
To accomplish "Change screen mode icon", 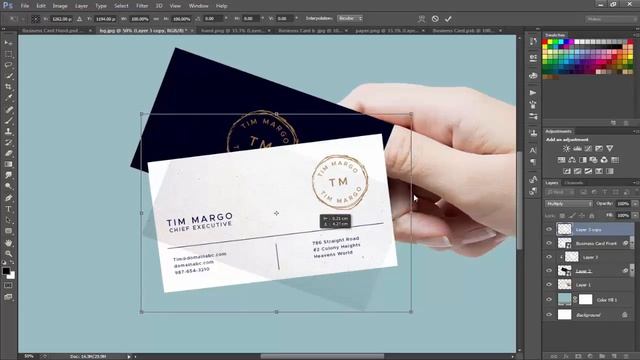I will point(8,297).
